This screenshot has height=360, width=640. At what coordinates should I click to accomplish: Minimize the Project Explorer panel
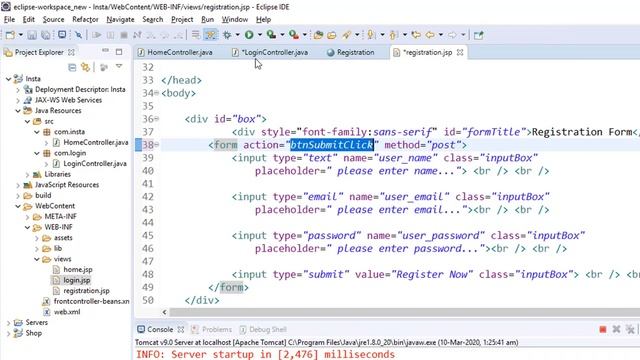pyautogui.click(x=105, y=51)
